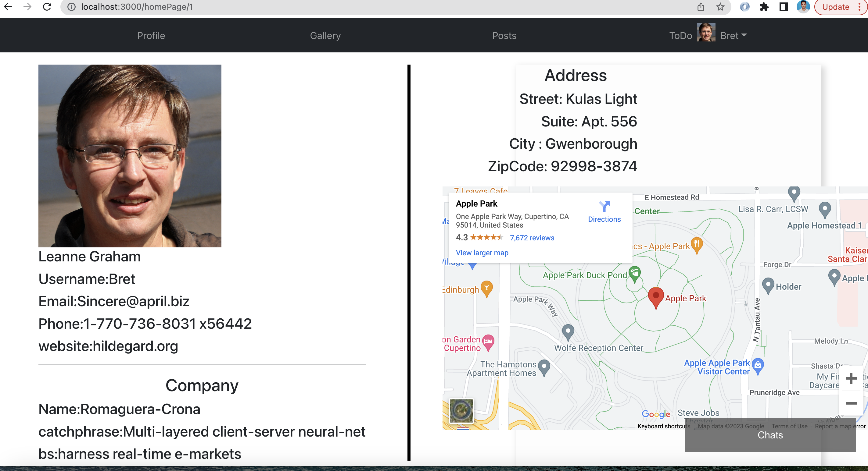Expand the Bret user dropdown
The width and height of the screenshot is (868, 471).
point(733,36)
